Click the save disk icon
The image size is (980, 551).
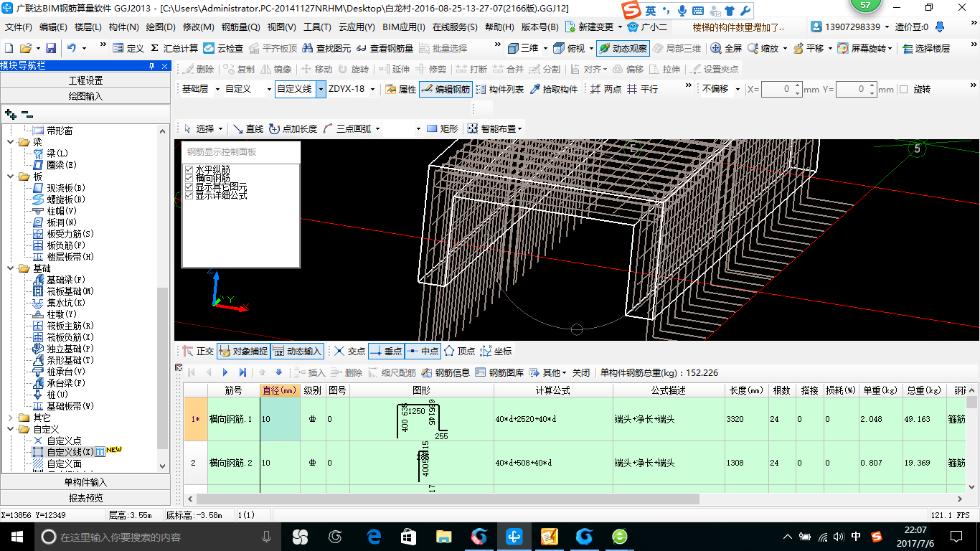(51, 48)
